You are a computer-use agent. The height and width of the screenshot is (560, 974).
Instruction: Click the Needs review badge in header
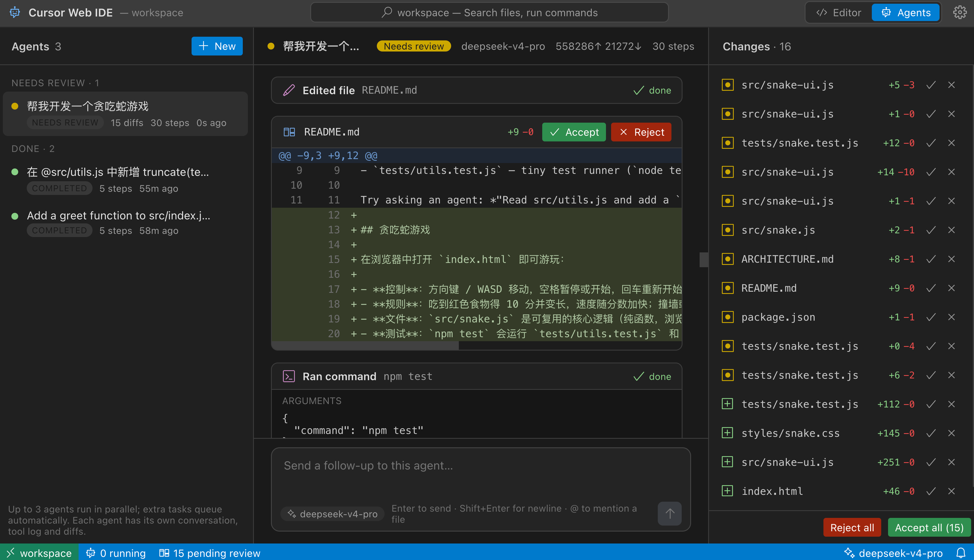coord(414,46)
